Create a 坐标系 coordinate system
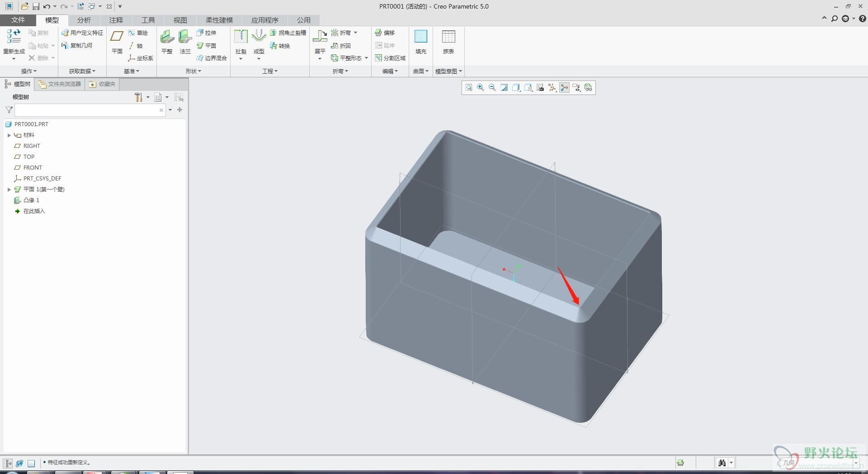 [141, 58]
